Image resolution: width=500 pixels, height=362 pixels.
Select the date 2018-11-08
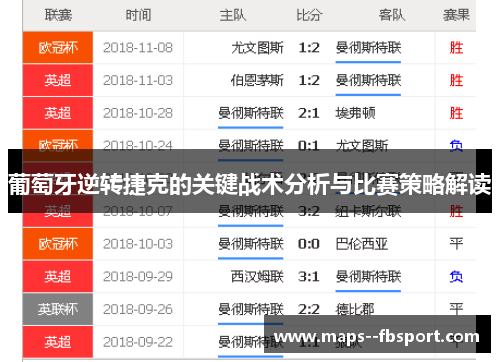tap(138, 48)
